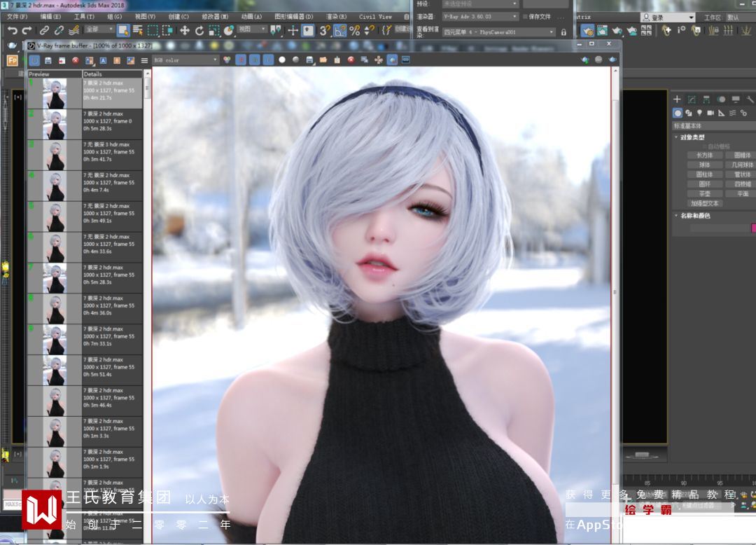Toggle Window/Crossing selection mode
Viewport: 756px width, 545px height.
[168, 30]
